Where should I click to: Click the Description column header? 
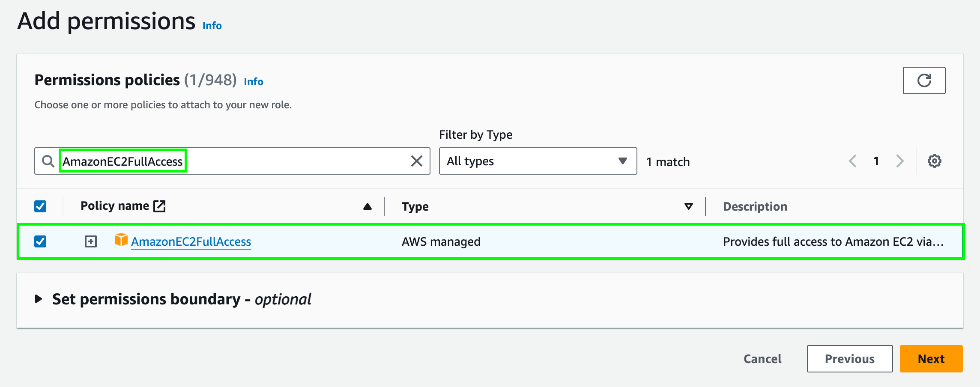tap(755, 206)
